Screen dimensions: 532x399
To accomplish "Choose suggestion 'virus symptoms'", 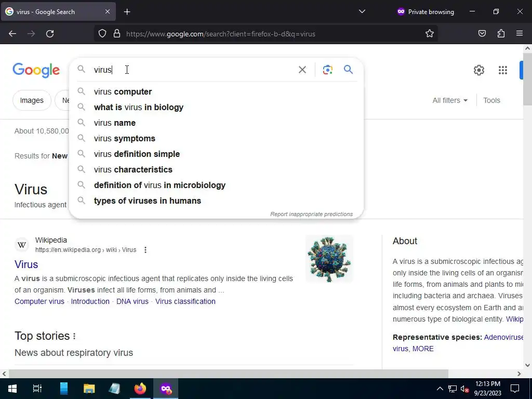I will pyautogui.click(x=216, y=138).
